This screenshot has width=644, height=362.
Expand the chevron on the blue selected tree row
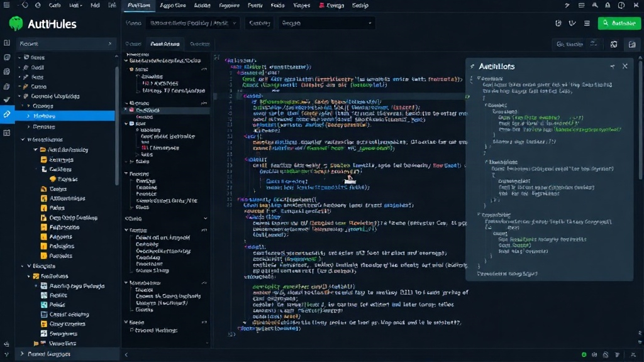tap(28, 116)
